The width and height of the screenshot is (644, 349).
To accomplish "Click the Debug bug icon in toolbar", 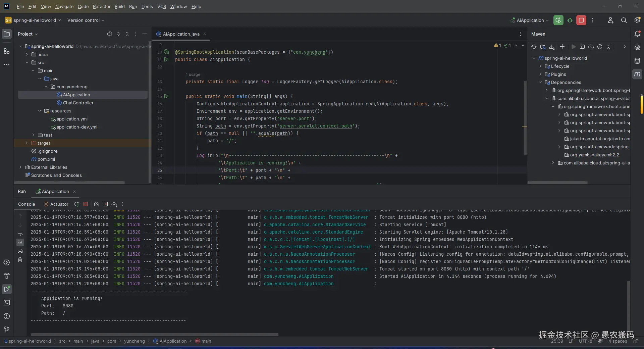I will (x=570, y=20).
